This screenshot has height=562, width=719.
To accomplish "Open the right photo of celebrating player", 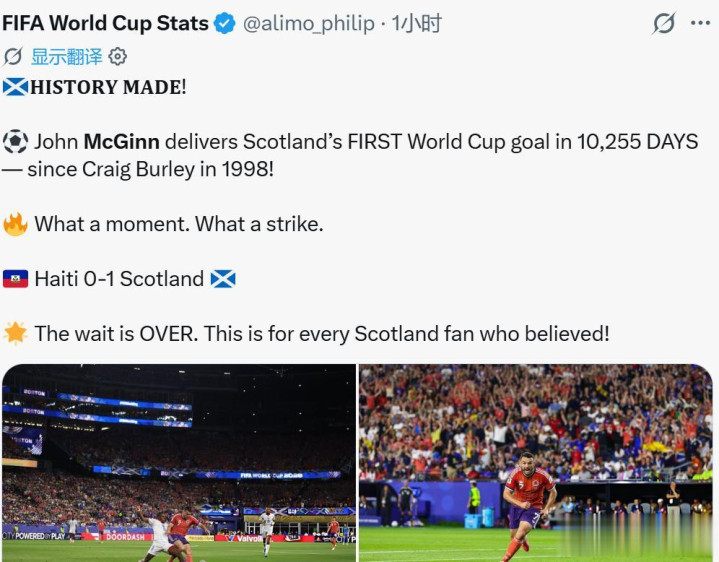I will (x=536, y=463).
